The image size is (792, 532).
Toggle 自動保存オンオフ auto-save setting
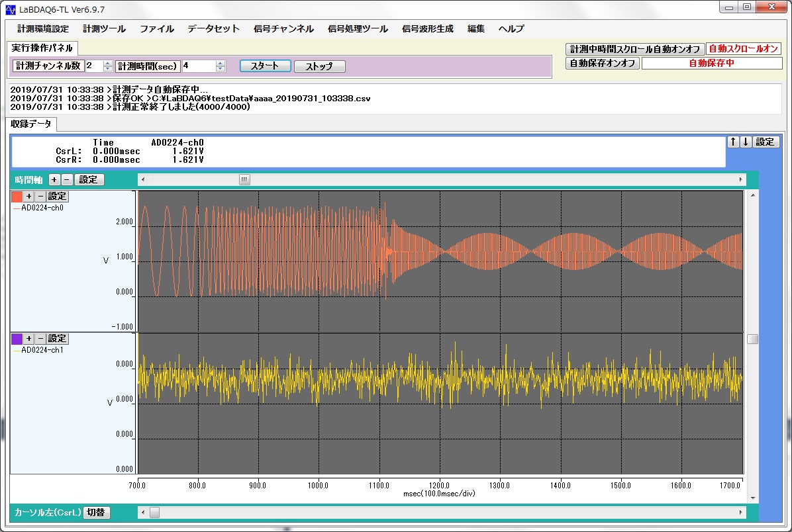pos(603,63)
